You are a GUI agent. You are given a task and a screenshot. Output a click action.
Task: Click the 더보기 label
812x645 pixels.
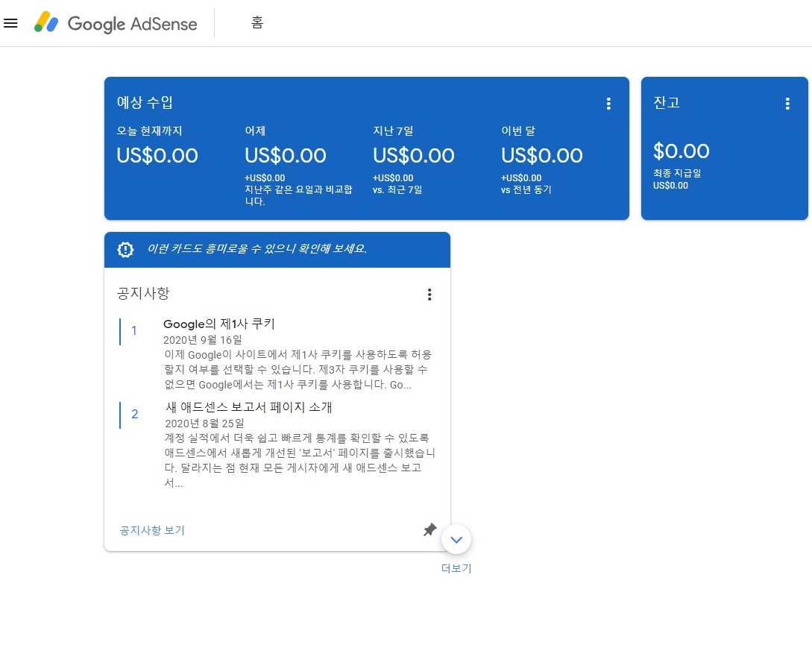pos(456,568)
